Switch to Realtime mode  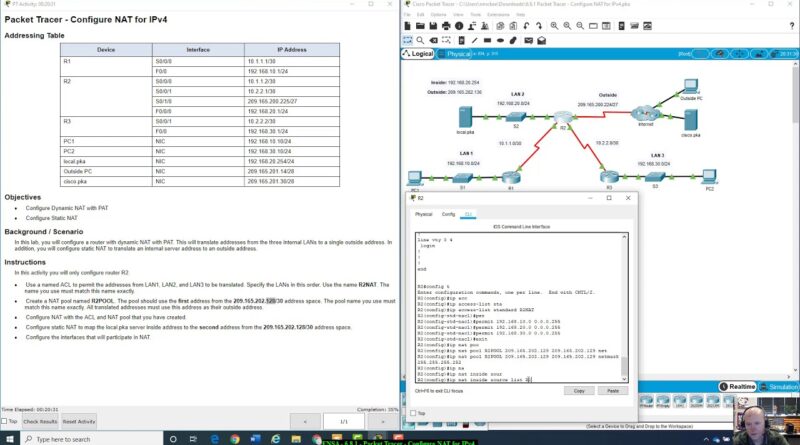coord(737,386)
